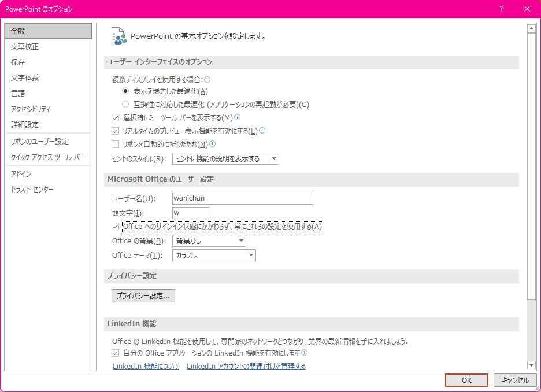The height and width of the screenshot is (392, 541).
Task: Click info icon next to ミニ ツール バーを表示する
Action: coord(238,117)
